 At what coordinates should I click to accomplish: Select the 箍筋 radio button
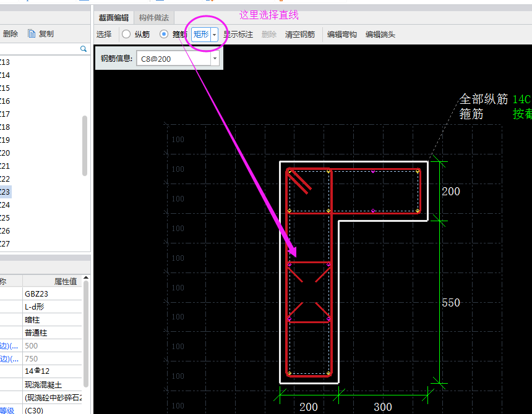coord(164,34)
